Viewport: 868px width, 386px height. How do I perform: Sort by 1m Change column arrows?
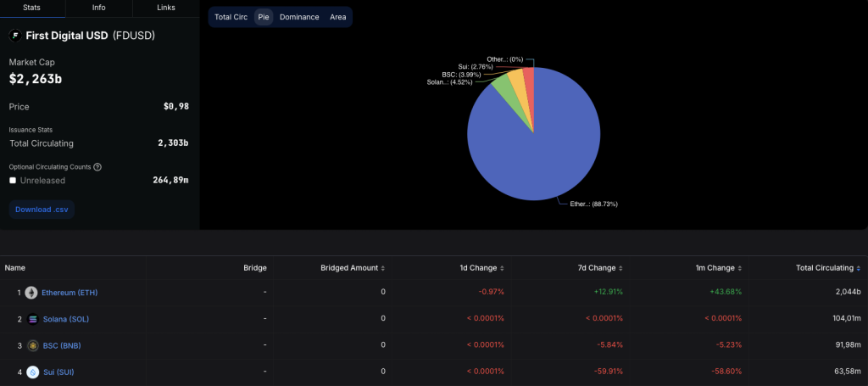739,268
